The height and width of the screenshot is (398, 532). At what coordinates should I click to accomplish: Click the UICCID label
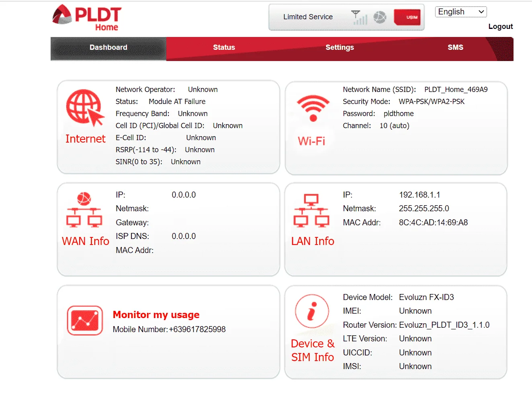[x=358, y=353]
